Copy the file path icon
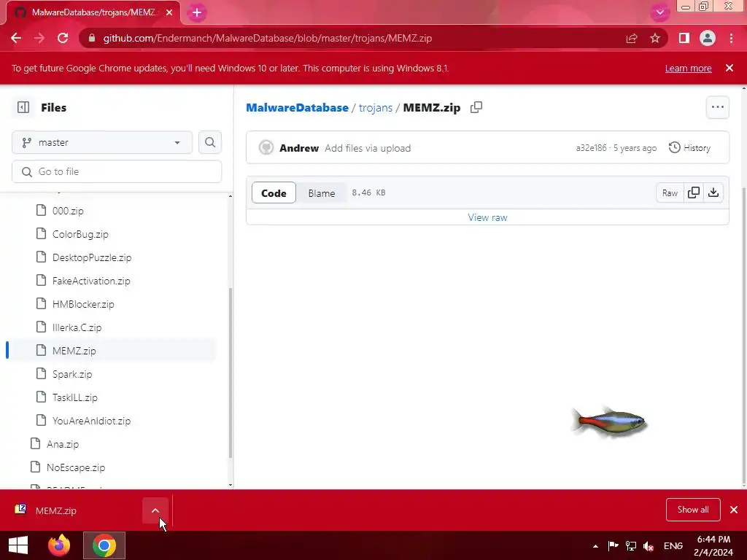This screenshot has height=560, width=747. point(476,107)
